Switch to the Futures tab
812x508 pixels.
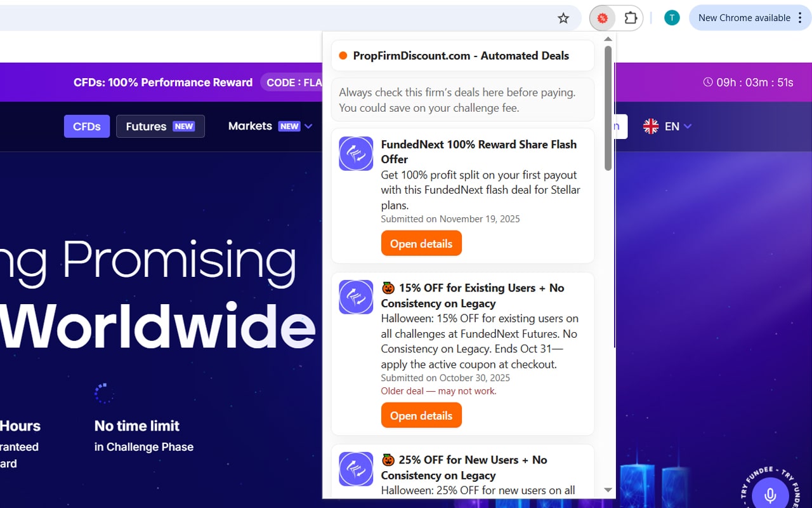coord(160,126)
